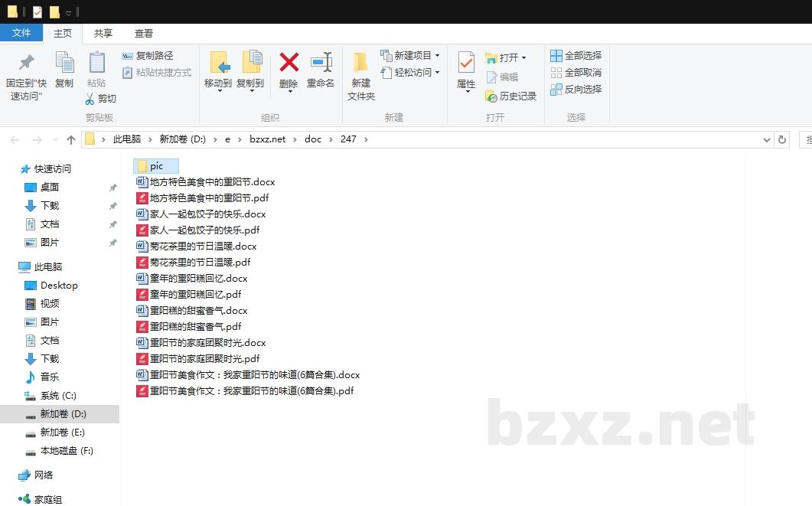Open the View (查看) ribbon tab
This screenshot has width=812, height=506.
click(x=144, y=34)
